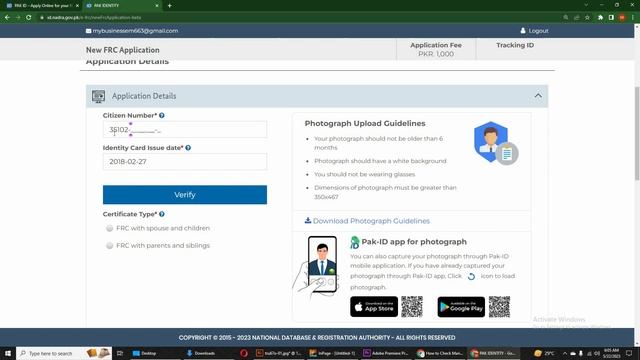
Task: Open Download Photograph Guidelines link
Action: point(371,221)
